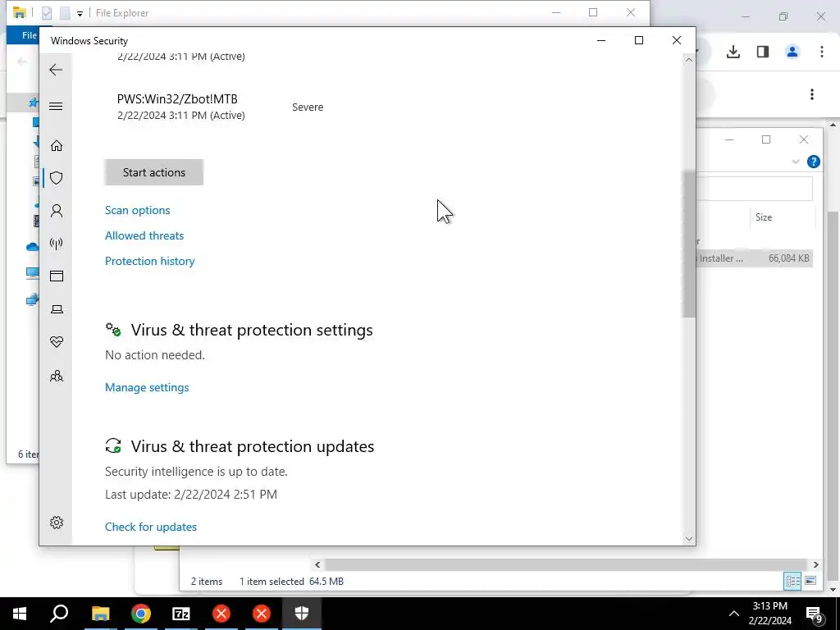Open Windows Security shield on the taskbar
Image resolution: width=840 pixels, height=630 pixels.
point(302,614)
